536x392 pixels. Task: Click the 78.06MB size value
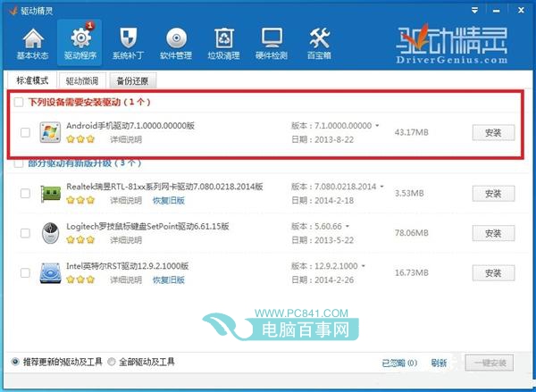412,233
